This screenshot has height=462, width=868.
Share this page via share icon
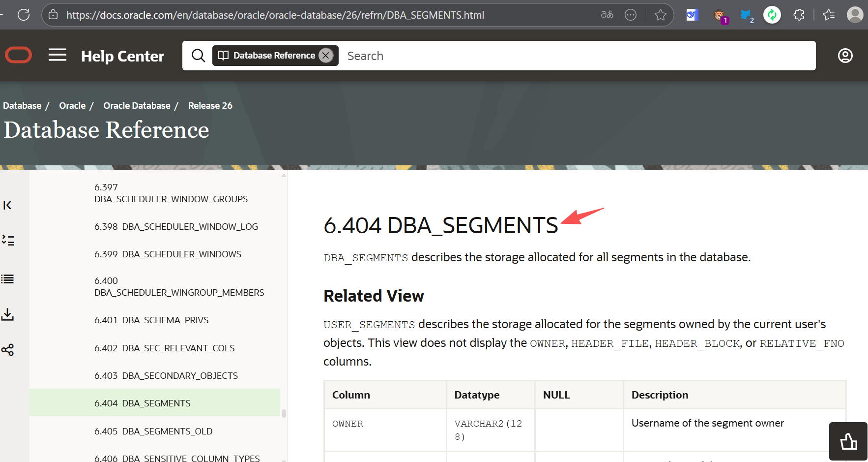[x=7, y=350]
